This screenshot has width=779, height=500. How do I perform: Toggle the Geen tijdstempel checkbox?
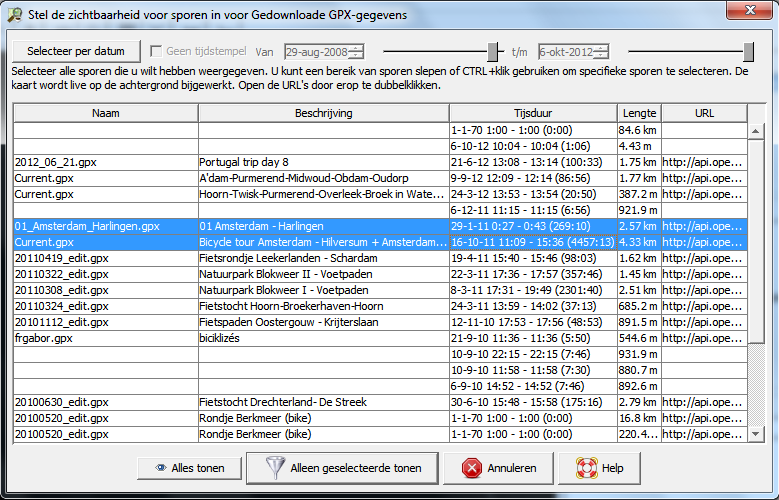pos(156,51)
